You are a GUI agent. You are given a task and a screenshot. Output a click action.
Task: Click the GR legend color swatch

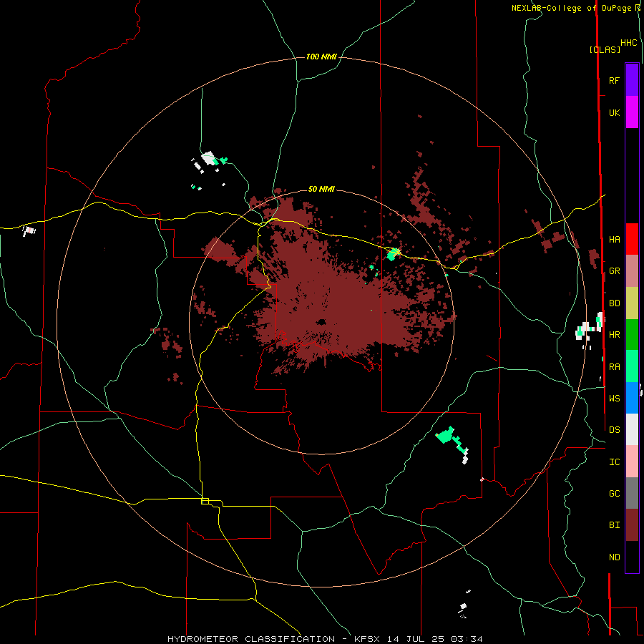coord(632,271)
